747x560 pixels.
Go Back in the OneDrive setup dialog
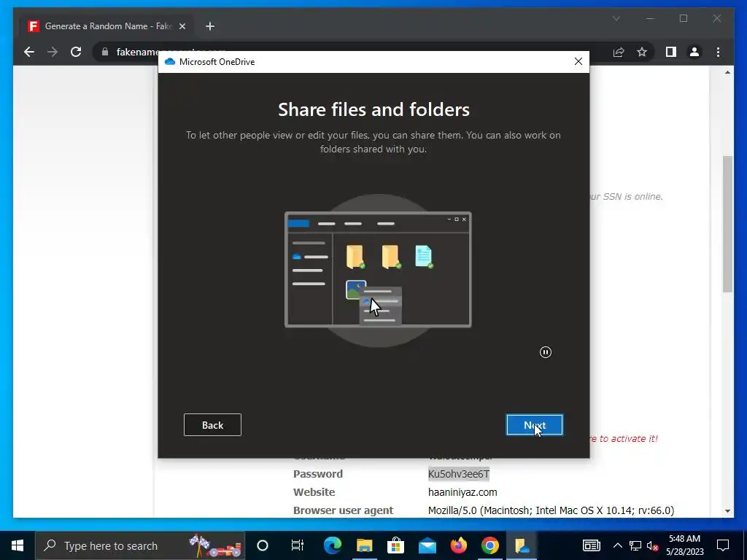click(212, 425)
